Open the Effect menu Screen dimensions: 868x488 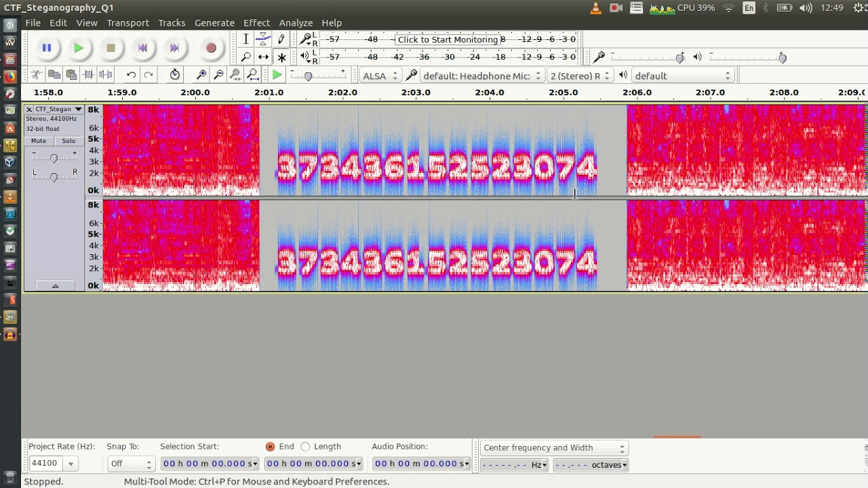pos(256,22)
